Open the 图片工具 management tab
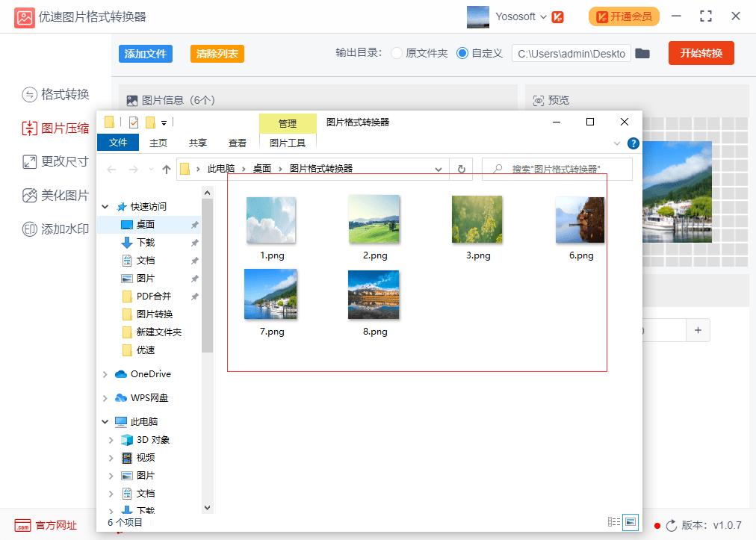The width and height of the screenshot is (756, 540). [288, 142]
